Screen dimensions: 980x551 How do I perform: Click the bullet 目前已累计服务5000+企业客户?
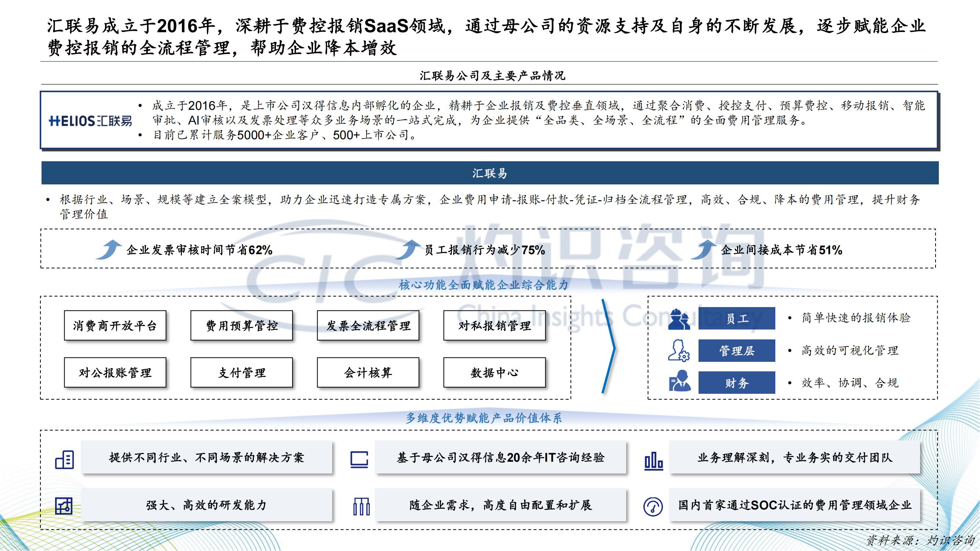tap(284, 135)
